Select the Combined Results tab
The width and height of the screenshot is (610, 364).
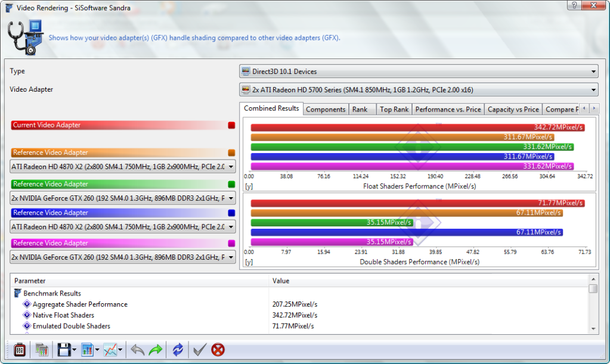[x=271, y=108]
